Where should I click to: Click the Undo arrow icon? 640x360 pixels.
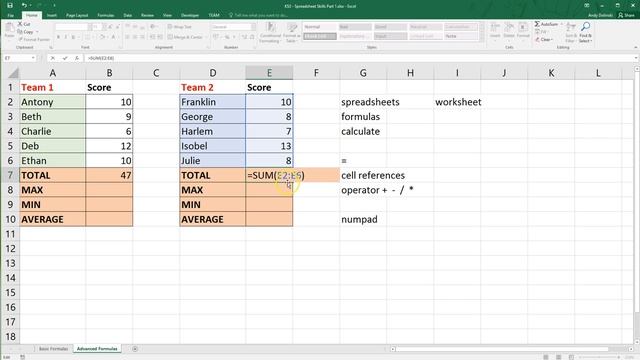point(24,6)
